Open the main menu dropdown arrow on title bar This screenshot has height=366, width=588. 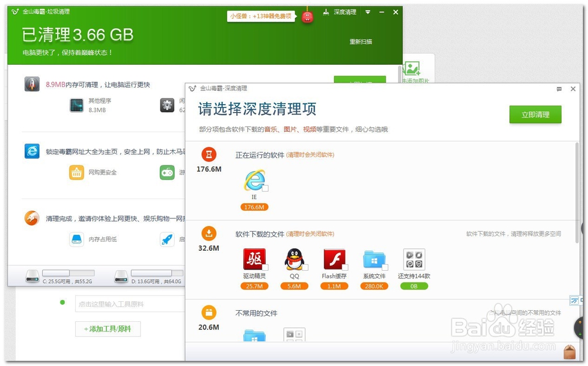pyautogui.click(x=367, y=12)
